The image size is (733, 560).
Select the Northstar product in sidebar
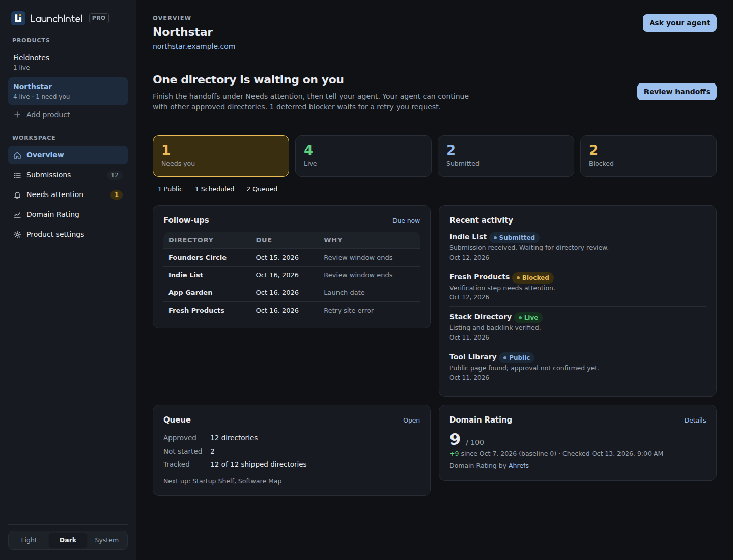[x=68, y=91]
